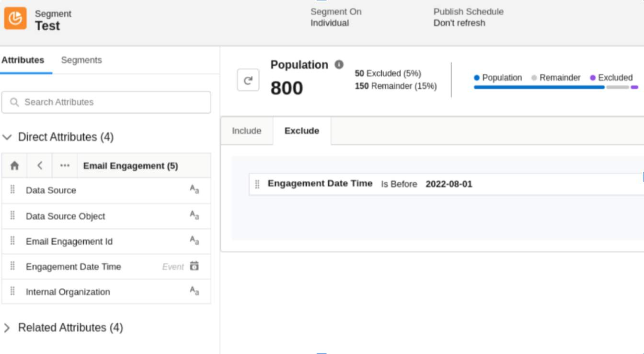Click the back chevron beside the home icon
Image resolution: width=644 pixels, height=354 pixels.
click(x=39, y=165)
